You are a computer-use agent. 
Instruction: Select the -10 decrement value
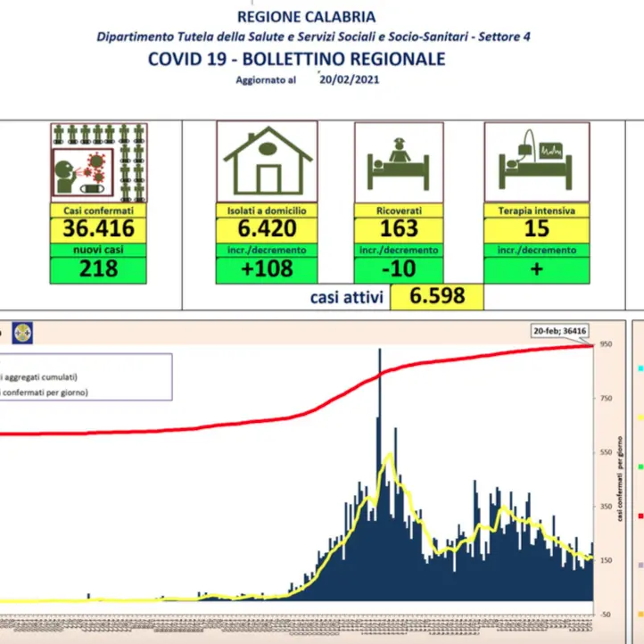point(399,268)
